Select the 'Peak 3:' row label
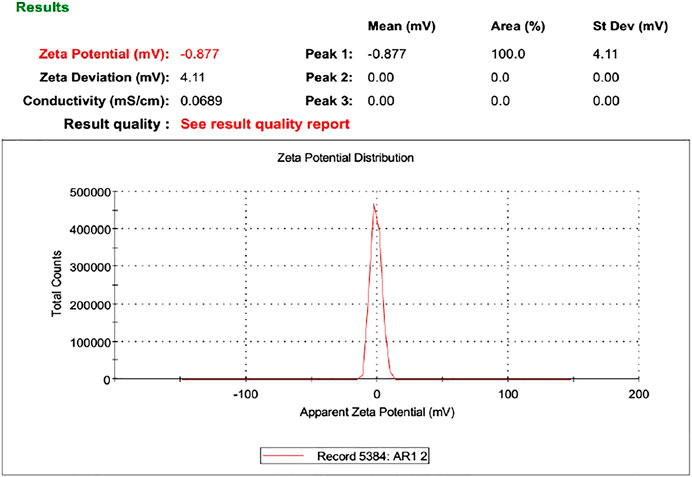The width and height of the screenshot is (692, 477). tap(329, 101)
